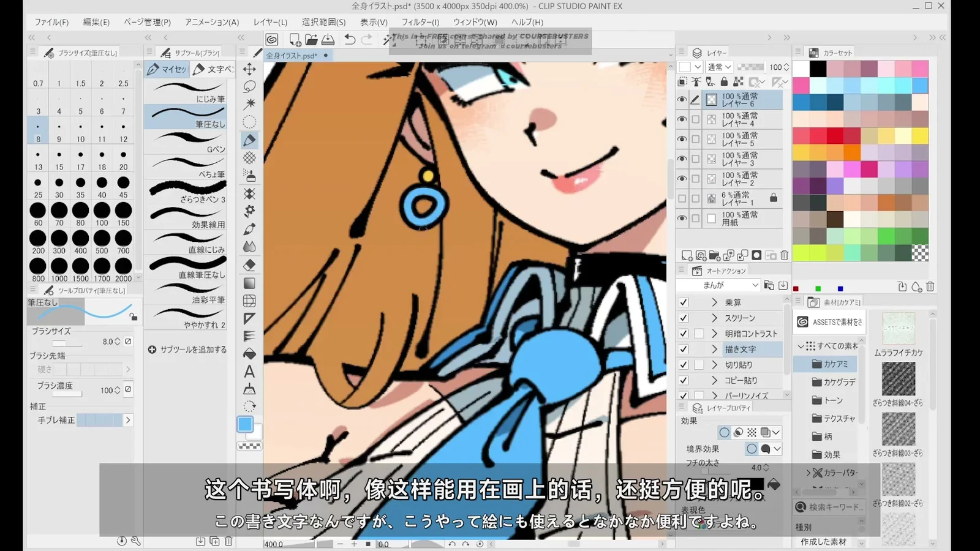Create layer mask icon
The width and height of the screenshot is (980, 551).
point(756,255)
